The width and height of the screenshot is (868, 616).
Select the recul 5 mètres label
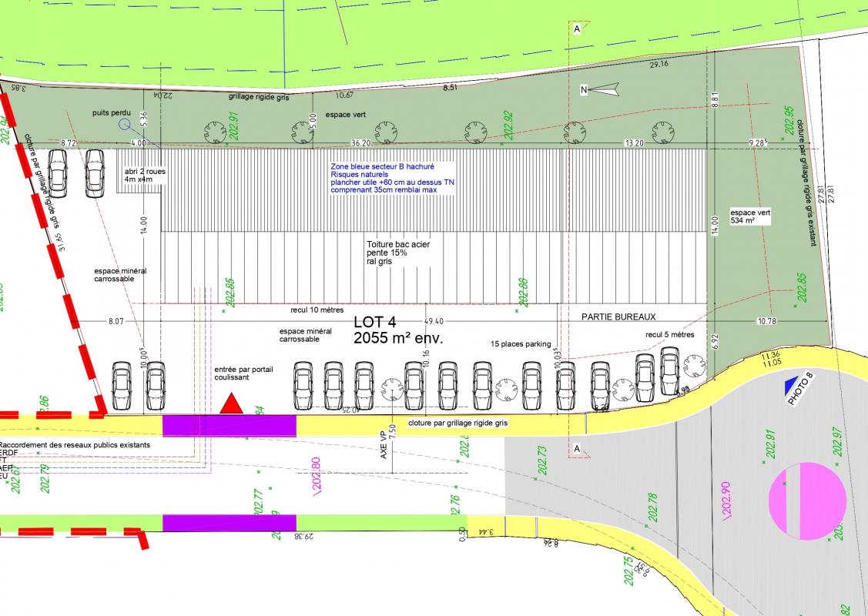(x=670, y=335)
